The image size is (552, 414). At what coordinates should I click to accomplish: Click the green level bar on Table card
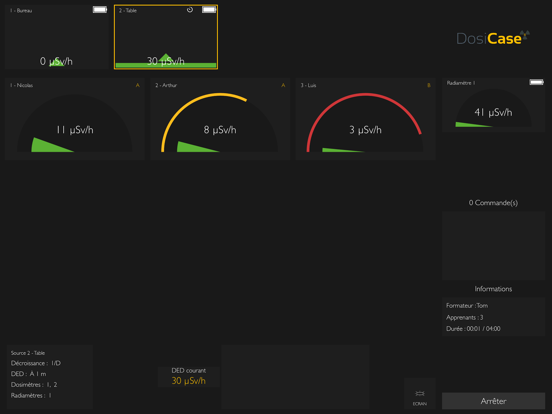click(x=166, y=65)
